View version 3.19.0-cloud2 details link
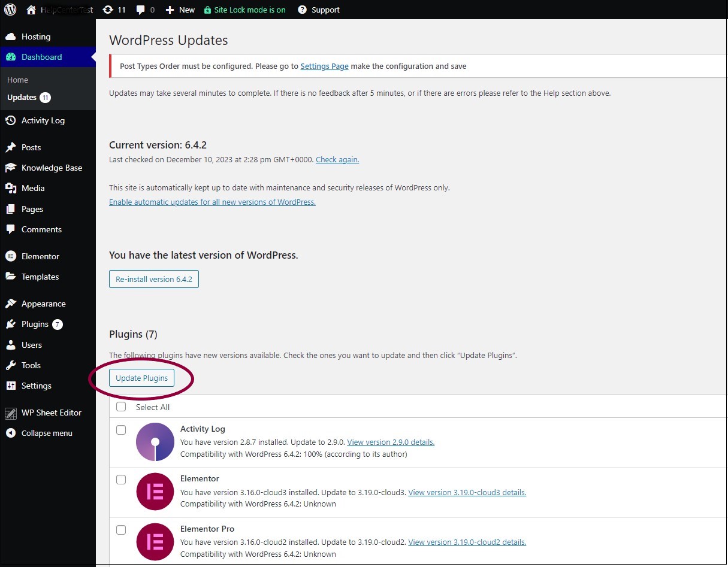This screenshot has width=728, height=567. (467, 542)
